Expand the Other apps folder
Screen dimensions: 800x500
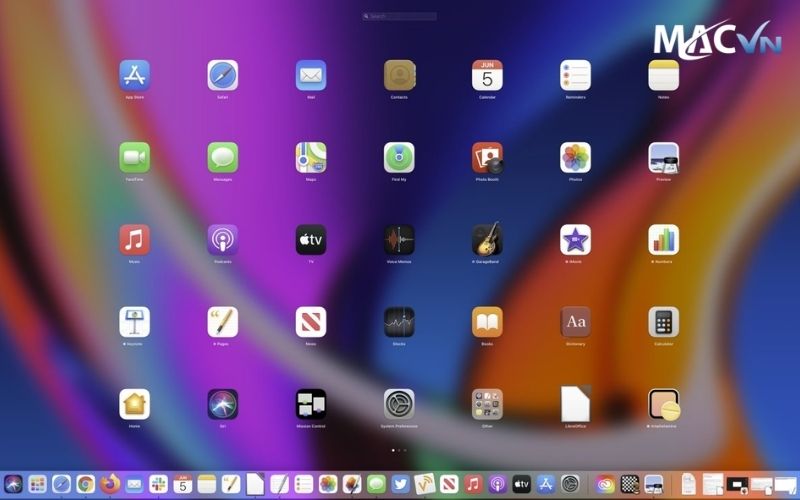487,404
